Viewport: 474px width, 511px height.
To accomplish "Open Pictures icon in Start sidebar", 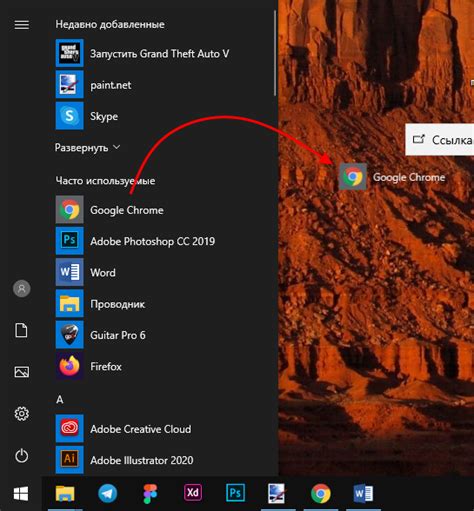I will tap(22, 372).
